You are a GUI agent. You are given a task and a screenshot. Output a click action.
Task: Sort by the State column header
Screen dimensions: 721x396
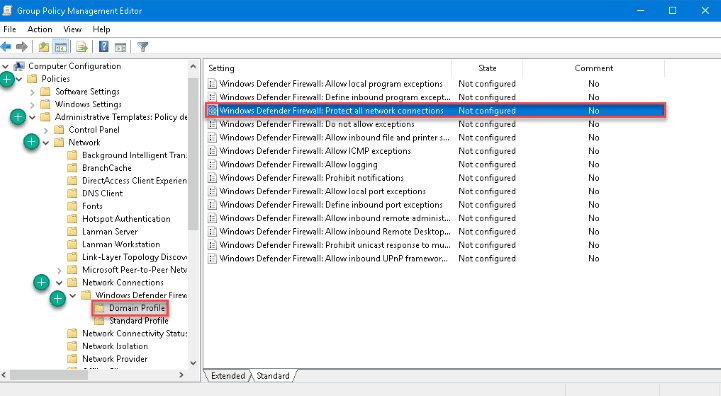coord(487,68)
